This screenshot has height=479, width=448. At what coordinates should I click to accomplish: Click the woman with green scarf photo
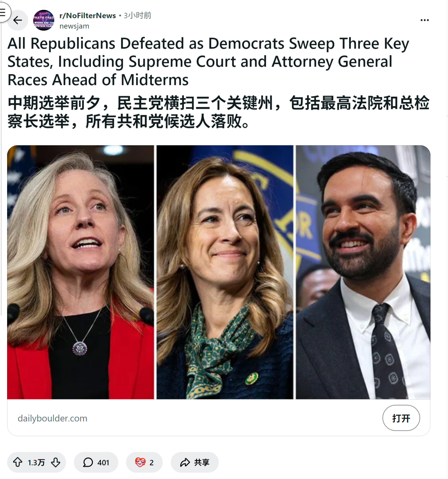tap(225, 272)
